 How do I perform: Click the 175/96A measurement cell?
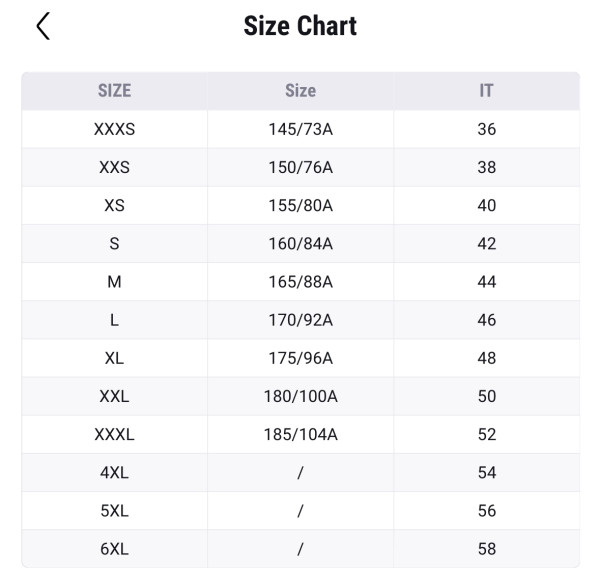[300, 358]
